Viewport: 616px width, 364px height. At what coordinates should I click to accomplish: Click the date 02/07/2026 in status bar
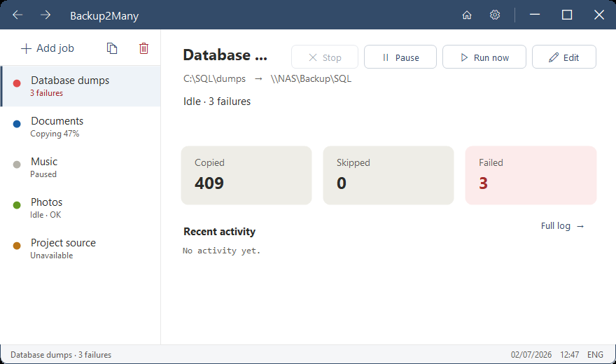coord(531,355)
